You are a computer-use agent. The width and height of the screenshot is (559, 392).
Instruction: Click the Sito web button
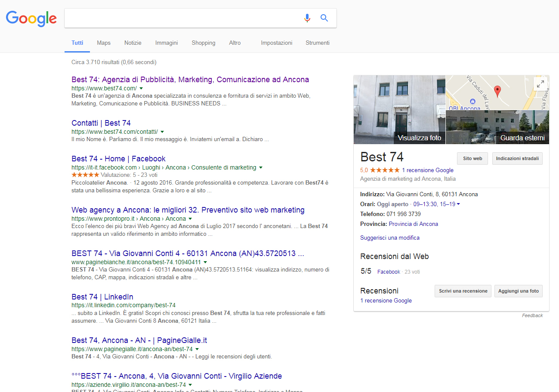[x=473, y=158]
